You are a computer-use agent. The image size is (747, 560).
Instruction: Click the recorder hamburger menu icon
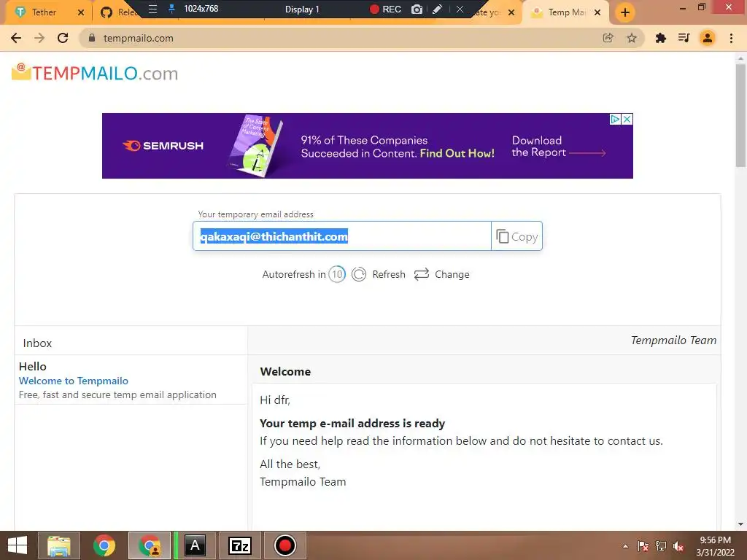[152, 9]
